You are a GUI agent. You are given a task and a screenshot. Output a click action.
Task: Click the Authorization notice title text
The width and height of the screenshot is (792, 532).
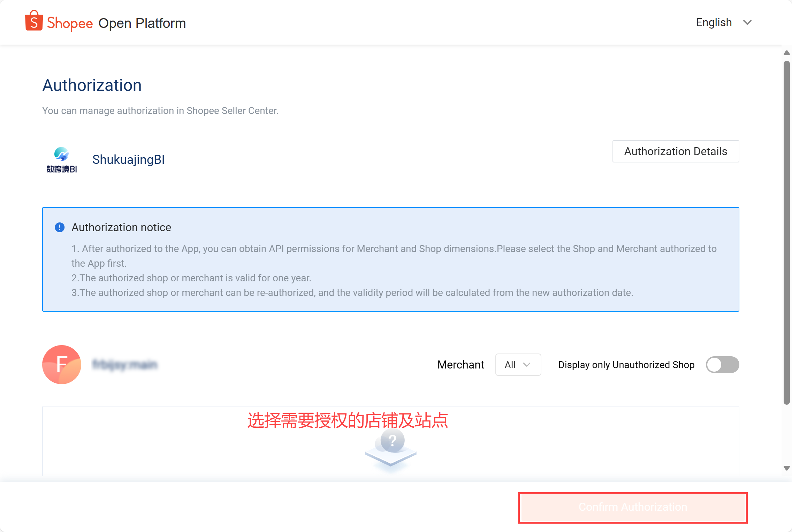121,227
